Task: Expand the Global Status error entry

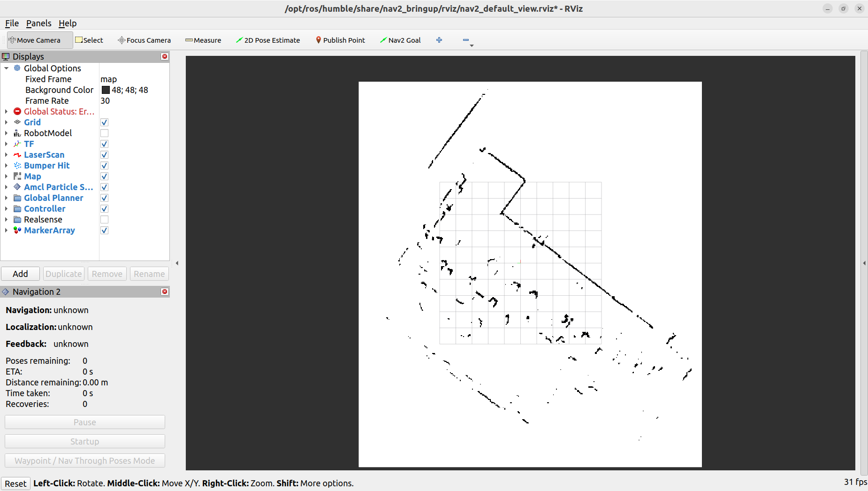Action: point(7,111)
